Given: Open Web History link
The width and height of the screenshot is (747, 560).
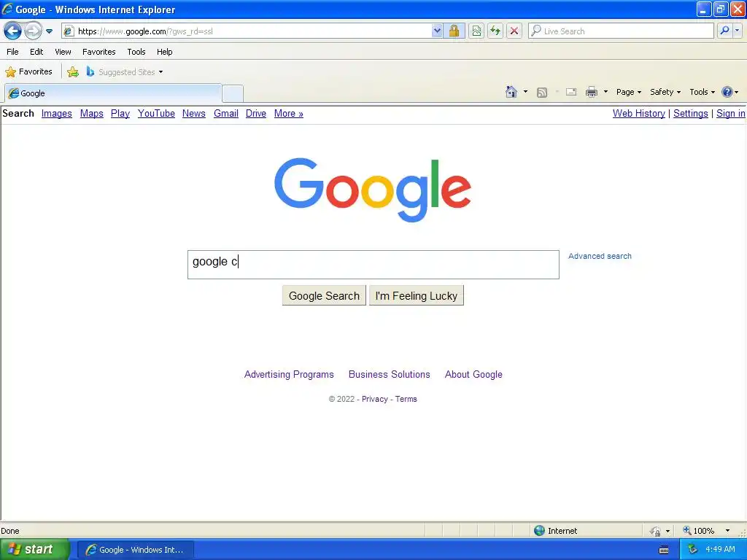Looking at the screenshot, I should tap(639, 113).
